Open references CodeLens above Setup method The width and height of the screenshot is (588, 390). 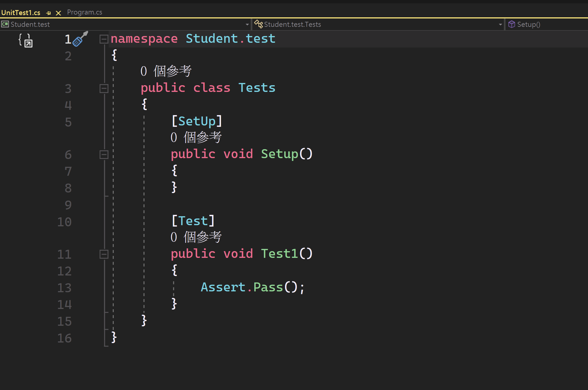(x=196, y=137)
